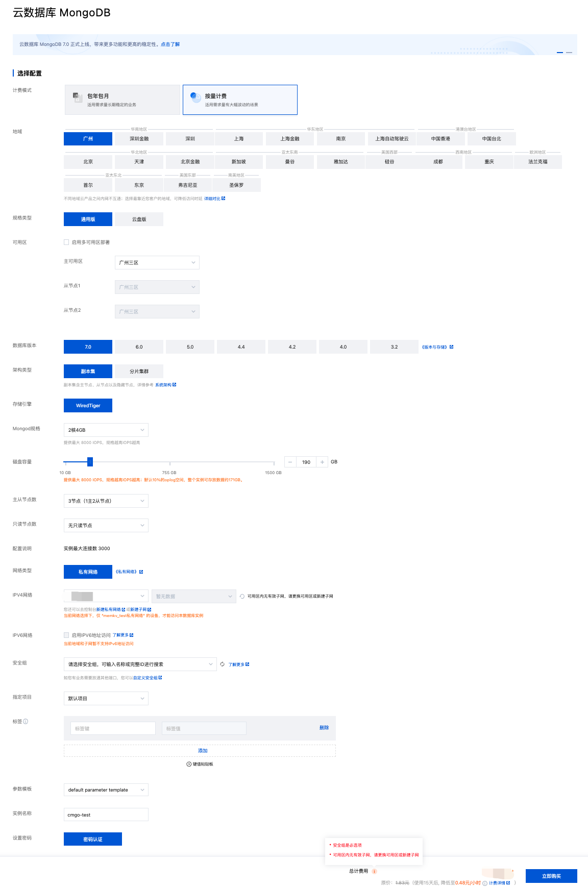Open the 《私有网络》 help link
Screen dimensions: 588x888
[x=129, y=572]
